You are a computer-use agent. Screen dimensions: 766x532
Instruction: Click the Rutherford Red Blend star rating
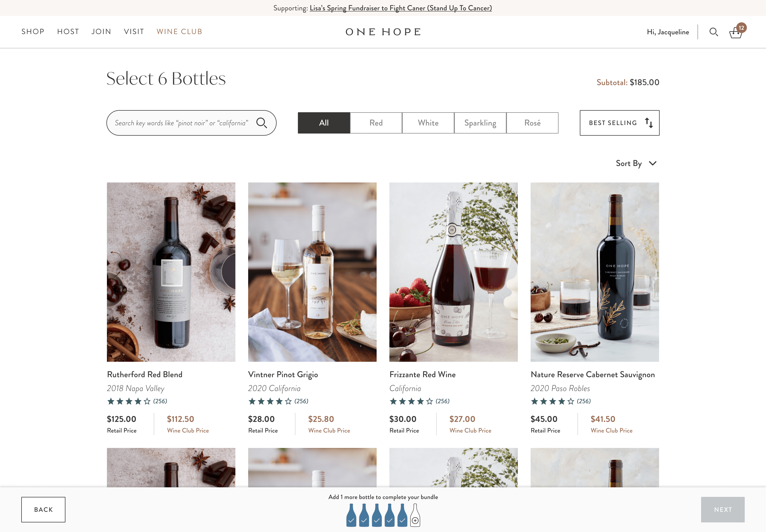click(x=129, y=401)
